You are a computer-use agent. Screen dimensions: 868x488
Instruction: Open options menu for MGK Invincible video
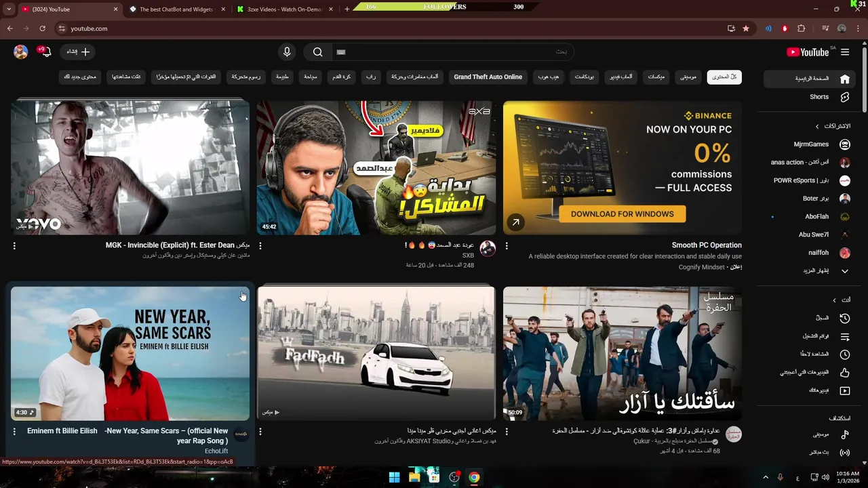[x=14, y=246]
